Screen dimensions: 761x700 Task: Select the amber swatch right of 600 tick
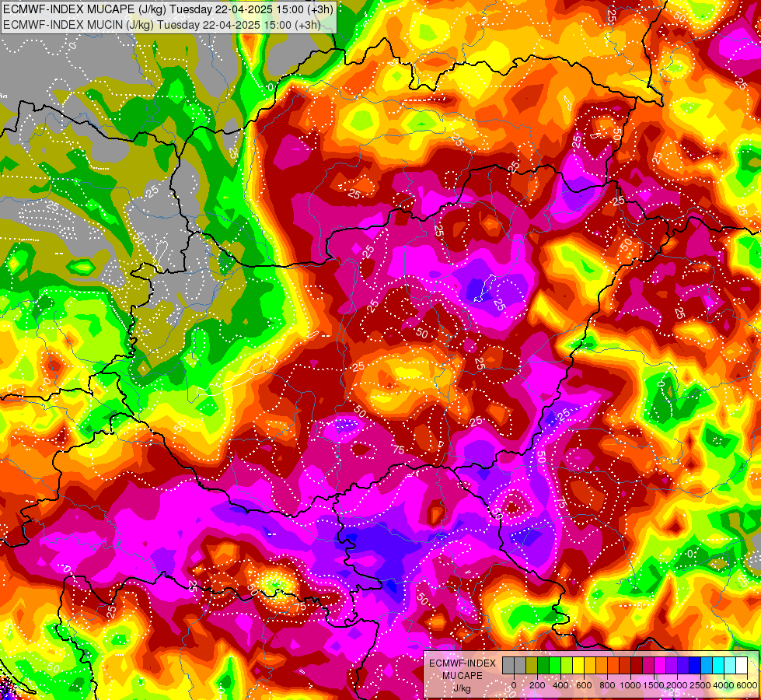pos(590,665)
